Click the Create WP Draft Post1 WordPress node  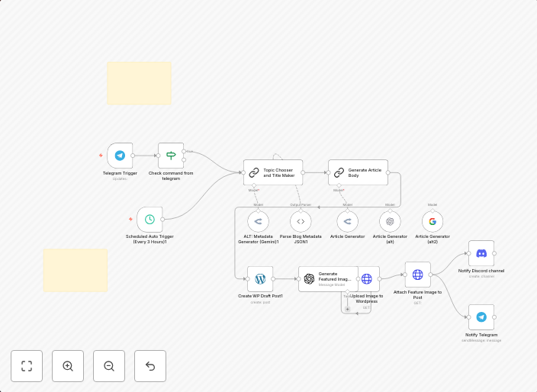point(260,279)
